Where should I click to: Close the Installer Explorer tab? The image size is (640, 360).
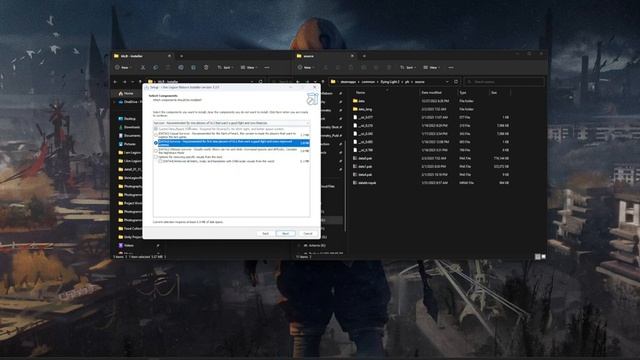[x=169, y=56]
